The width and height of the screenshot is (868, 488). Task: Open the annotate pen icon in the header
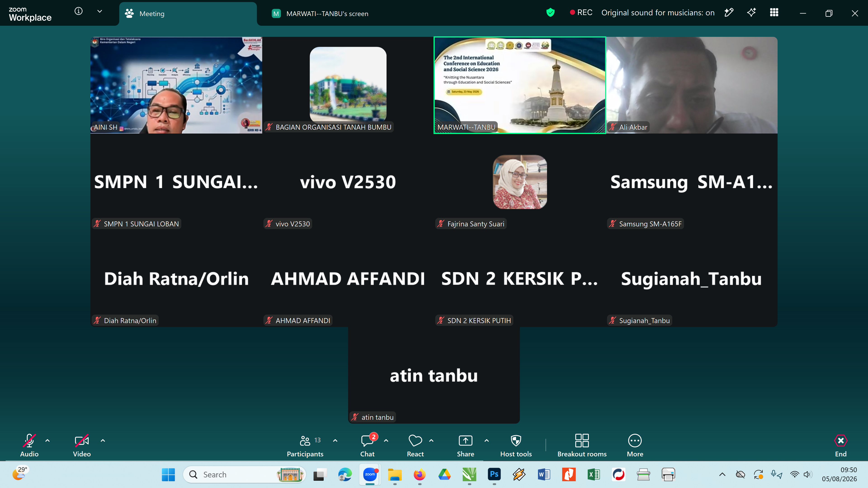point(729,12)
